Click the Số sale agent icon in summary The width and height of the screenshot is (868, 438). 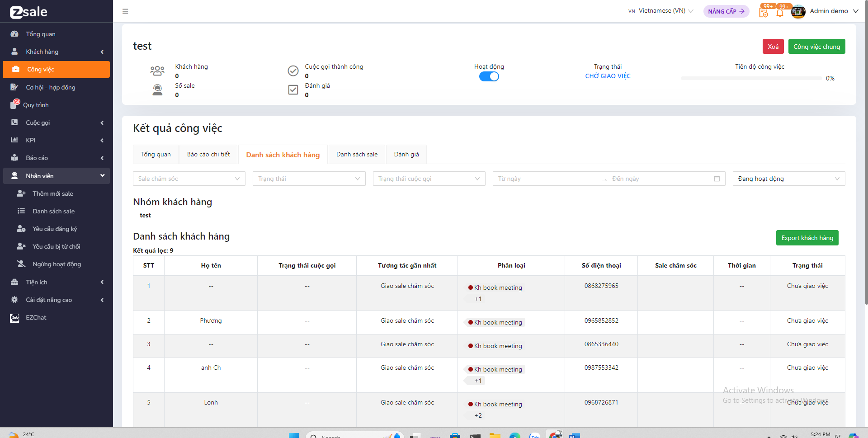(157, 90)
